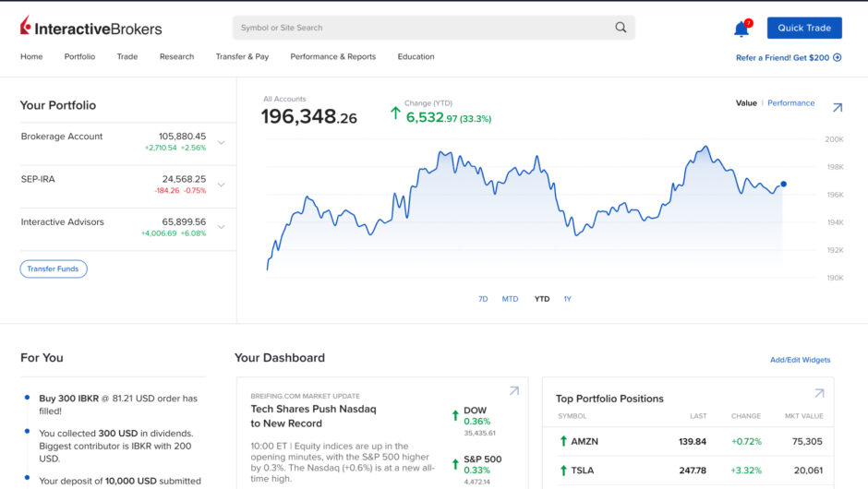868x489 pixels.
Task: Click the Interactive Advisors value 65,899.56
Action: click(184, 221)
